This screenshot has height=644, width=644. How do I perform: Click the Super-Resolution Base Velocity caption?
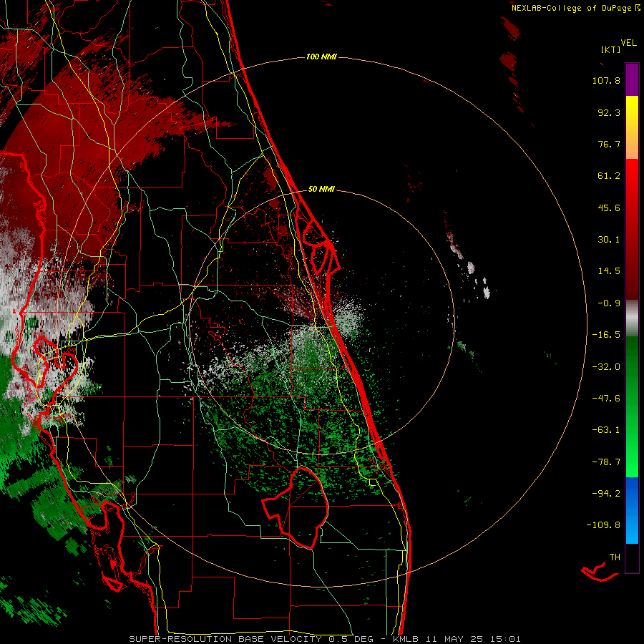[x=325, y=639]
